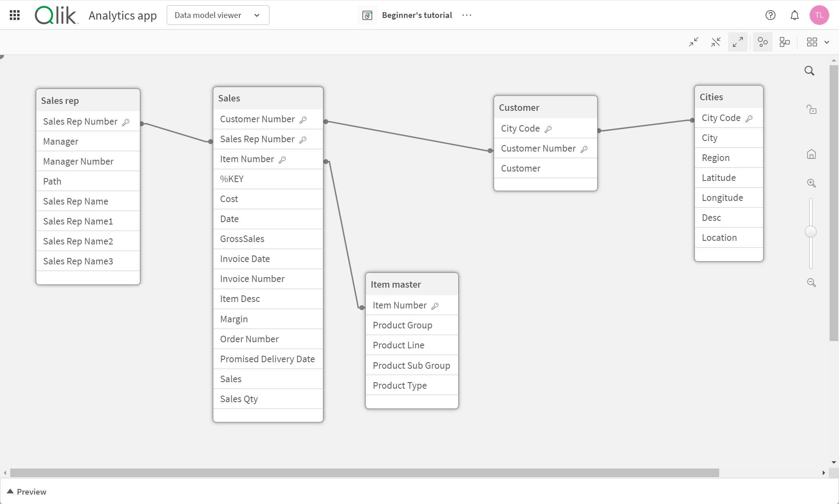
Task: Click the Customer Number key icon in Sales
Action: pyautogui.click(x=302, y=119)
